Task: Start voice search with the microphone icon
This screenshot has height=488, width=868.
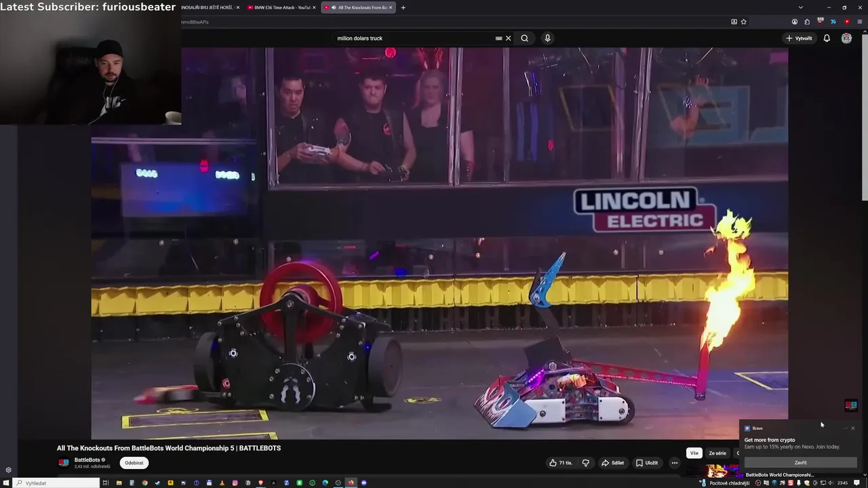Action: 547,38
